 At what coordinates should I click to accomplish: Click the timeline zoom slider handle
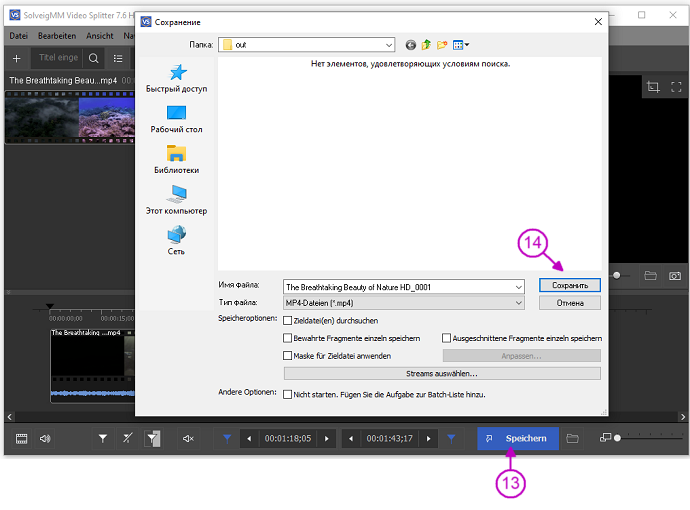click(x=617, y=438)
